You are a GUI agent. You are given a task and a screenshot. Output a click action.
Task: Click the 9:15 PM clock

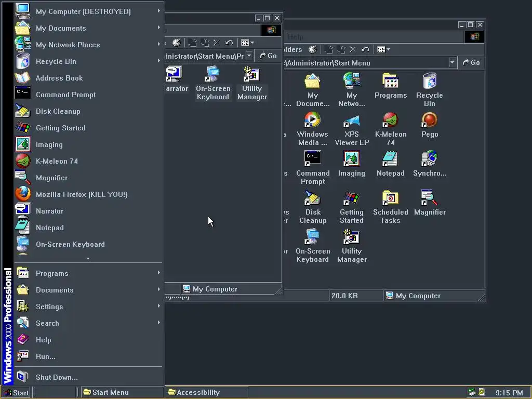tap(509, 393)
